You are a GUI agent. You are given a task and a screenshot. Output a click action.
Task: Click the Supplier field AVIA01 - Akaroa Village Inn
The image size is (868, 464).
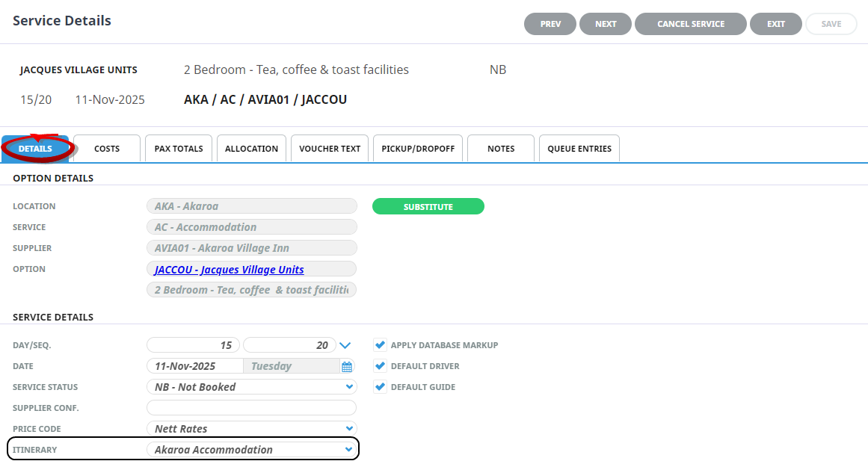252,248
